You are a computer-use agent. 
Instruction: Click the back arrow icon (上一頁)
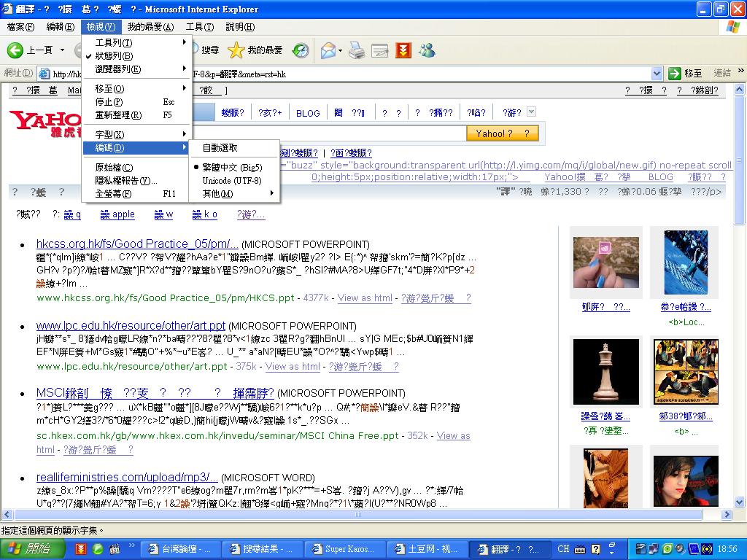click(15, 50)
